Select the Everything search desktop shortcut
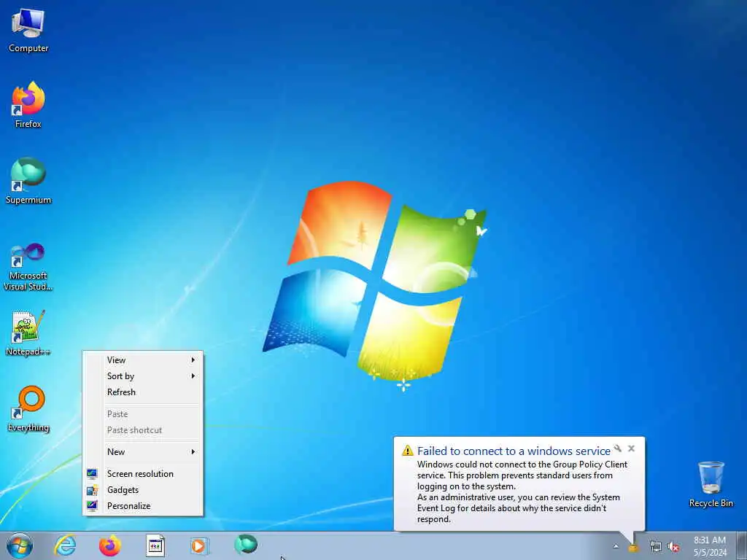747x560 pixels. click(x=28, y=408)
